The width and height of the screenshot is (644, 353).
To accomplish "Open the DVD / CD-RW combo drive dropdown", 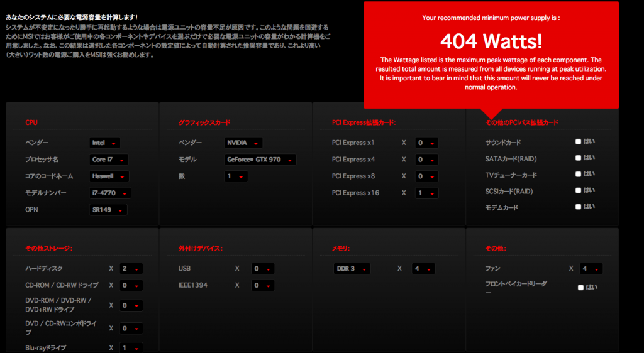I will point(131,328).
